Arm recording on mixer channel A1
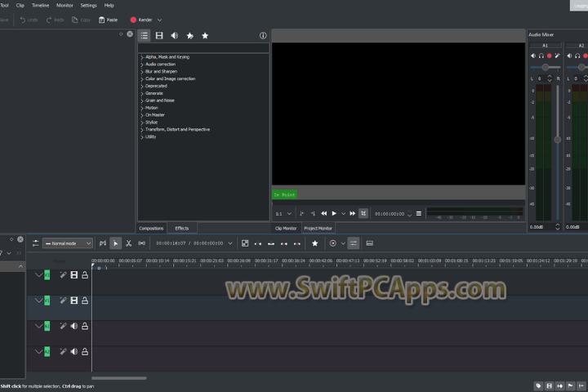This screenshot has height=392, width=588. pos(550,56)
